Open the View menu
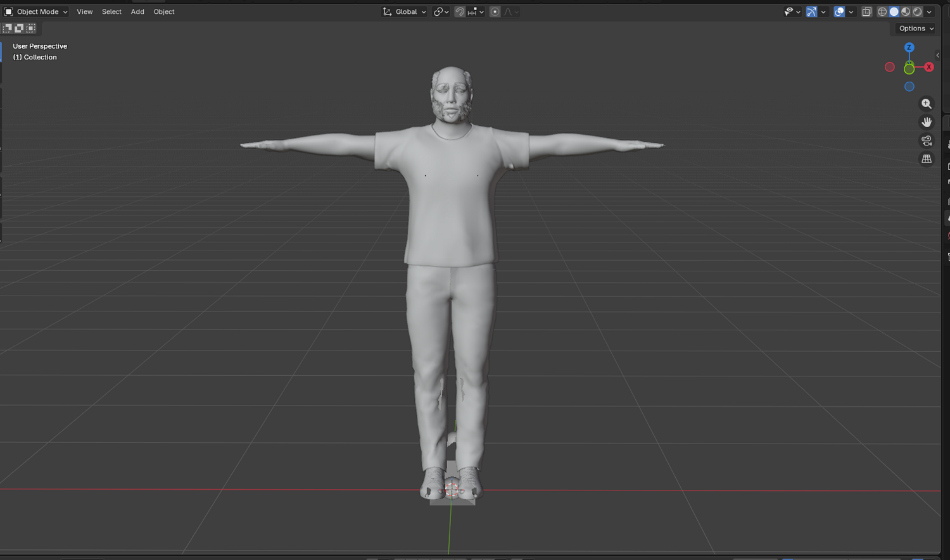 click(84, 11)
